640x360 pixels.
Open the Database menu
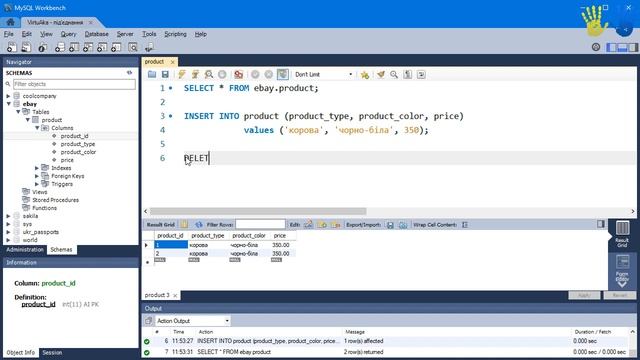(97, 34)
